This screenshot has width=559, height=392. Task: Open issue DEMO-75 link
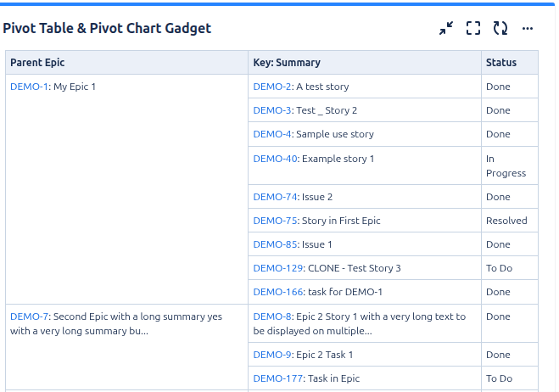pos(275,221)
